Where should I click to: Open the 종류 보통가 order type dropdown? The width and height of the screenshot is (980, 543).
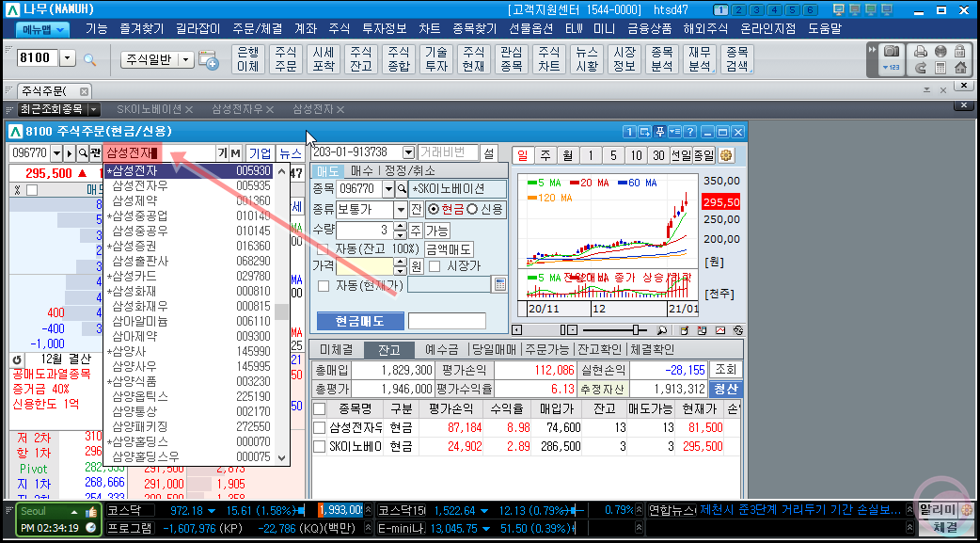400,210
